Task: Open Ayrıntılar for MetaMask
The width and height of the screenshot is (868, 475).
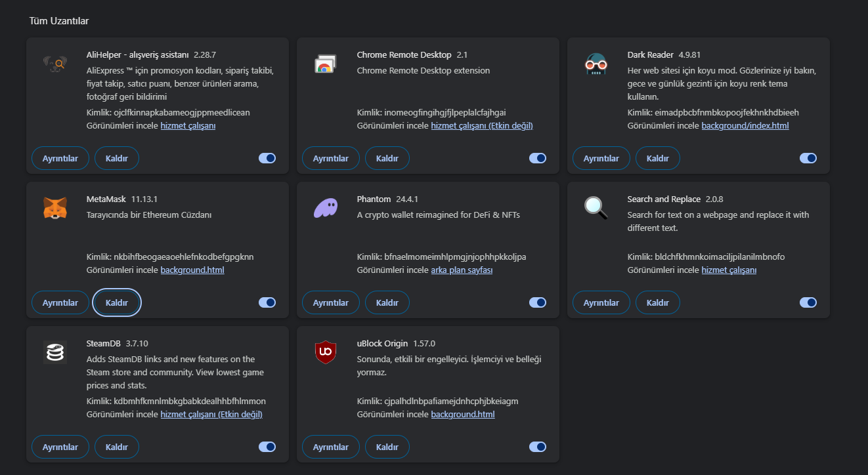Action: tap(60, 302)
